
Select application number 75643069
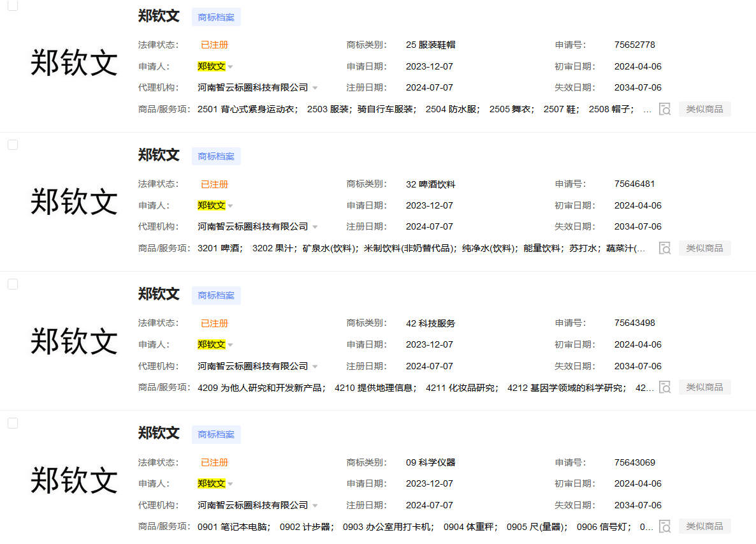tap(634, 462)
